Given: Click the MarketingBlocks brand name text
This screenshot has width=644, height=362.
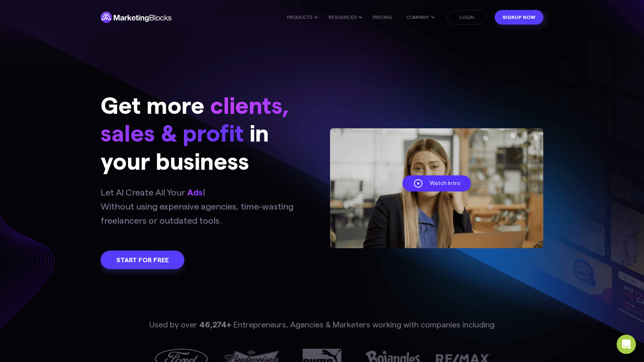Looking at the screenshot, I should tap(142, 18).
